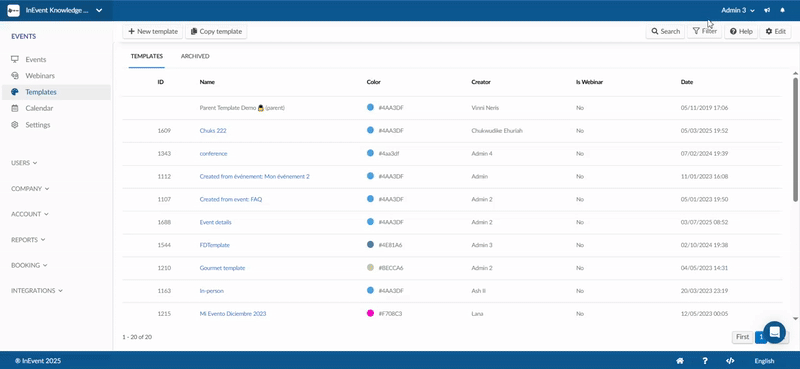The width and height of the screenshot is (800, 369).
Task: Expand the ACCOUNT sidebar section
Action: [x=30, y=214]
